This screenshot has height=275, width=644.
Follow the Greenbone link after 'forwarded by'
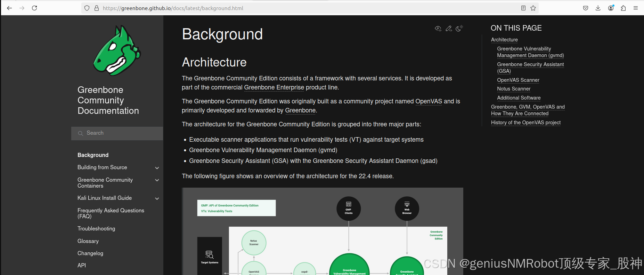click(x=300, y=110)
